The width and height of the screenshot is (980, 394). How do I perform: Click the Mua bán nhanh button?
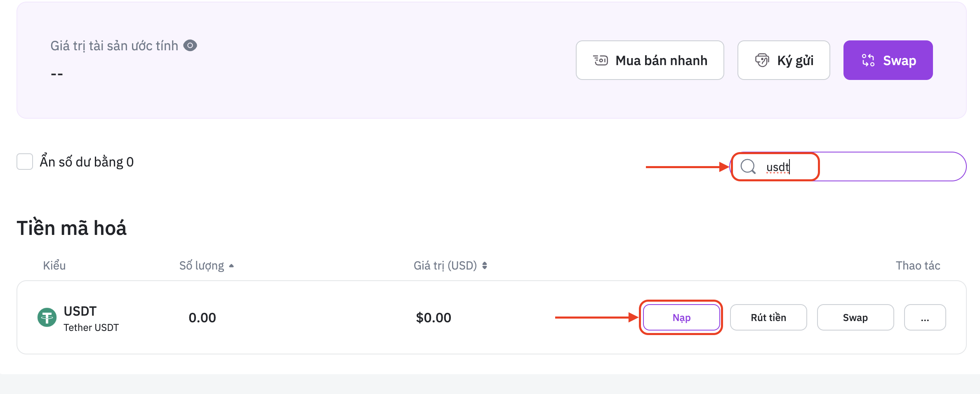(650, 60)
